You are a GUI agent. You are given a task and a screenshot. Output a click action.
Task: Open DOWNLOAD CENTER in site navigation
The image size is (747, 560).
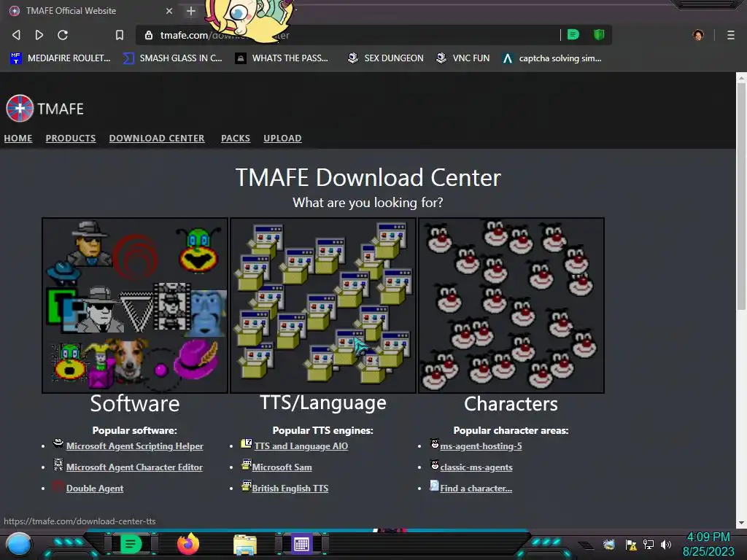click(157, 138)
